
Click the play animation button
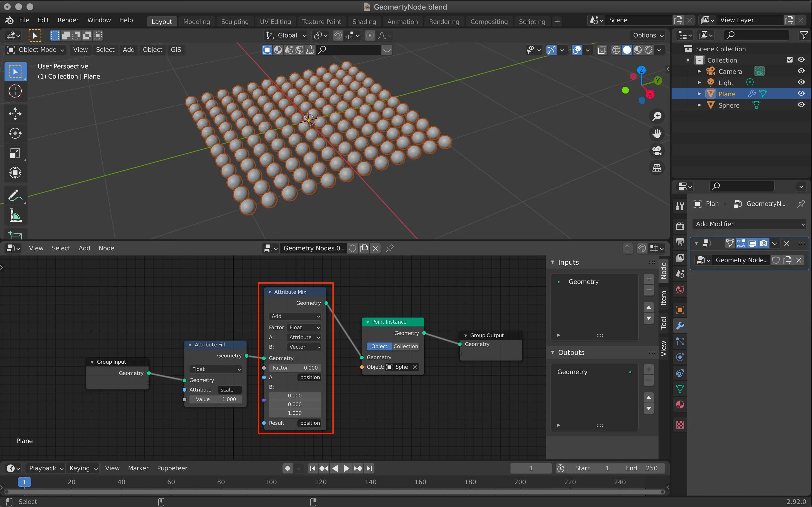pyautogui.click(x=346, y=468)
